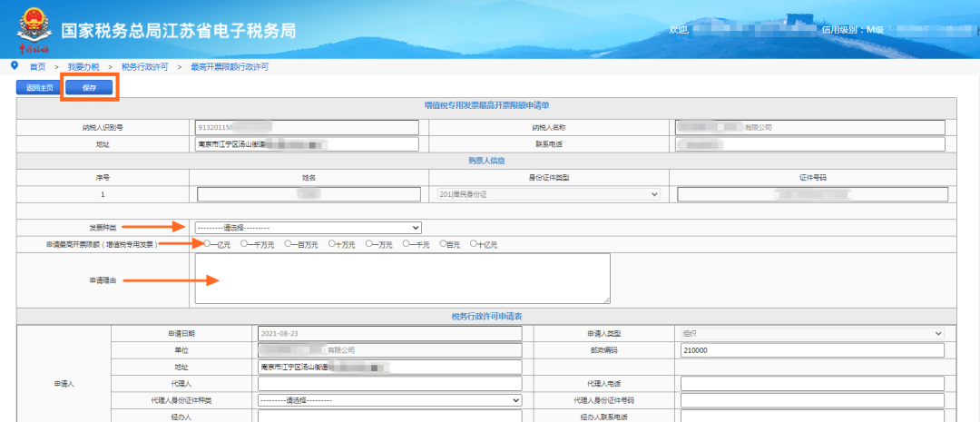The height and width of the screenshot is (422, 980).
Task: Click the 购票人 姓名 field
Action: click(x=309, y=194)
